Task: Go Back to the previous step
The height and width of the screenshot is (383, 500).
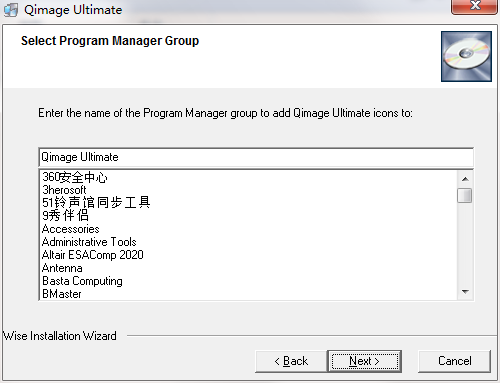Action: (x=291, y=361)
